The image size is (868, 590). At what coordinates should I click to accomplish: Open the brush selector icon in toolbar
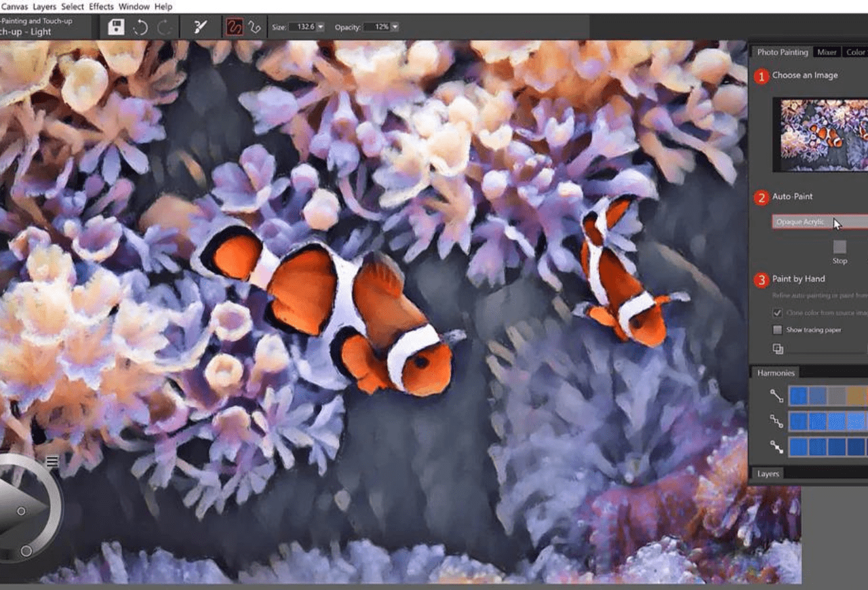point(200,27)
